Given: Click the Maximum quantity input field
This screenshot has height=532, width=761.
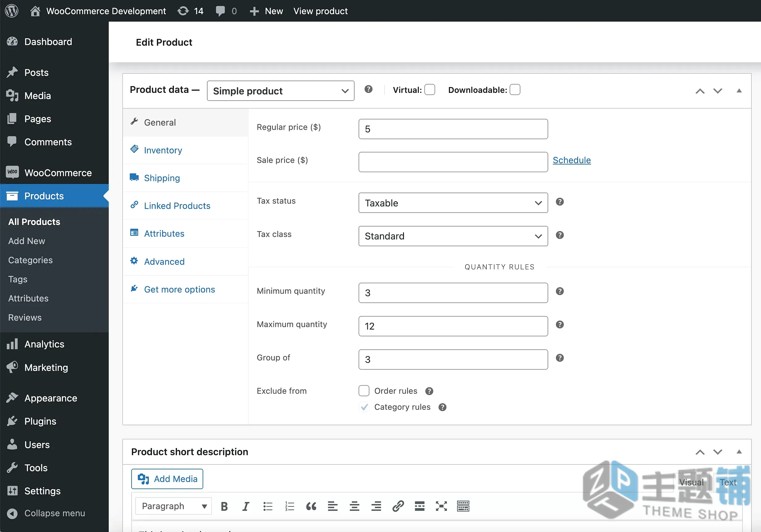Looking at the screenshot, I should (x=453, y=326).
